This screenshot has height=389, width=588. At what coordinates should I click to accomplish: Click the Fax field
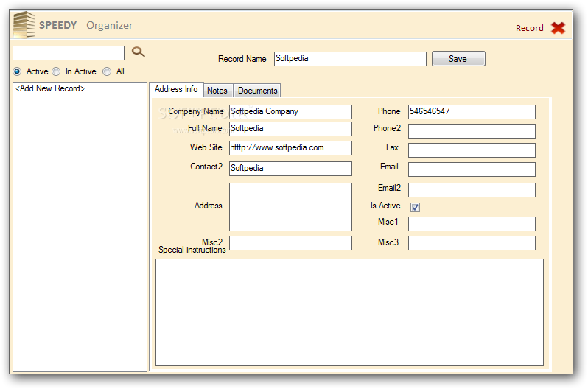[x=472, y=150]
